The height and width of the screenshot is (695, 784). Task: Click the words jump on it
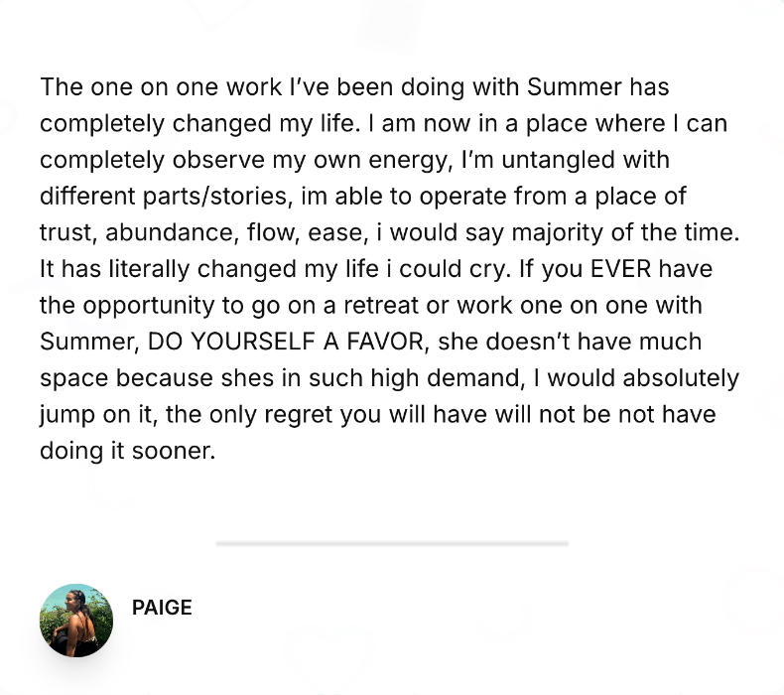[x=96, y=415]
